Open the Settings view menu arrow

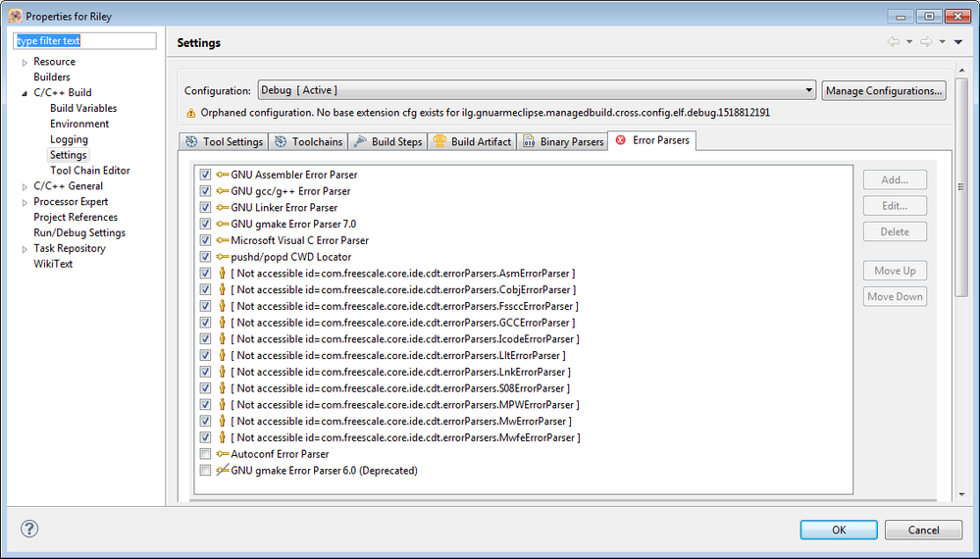point(958,42)
